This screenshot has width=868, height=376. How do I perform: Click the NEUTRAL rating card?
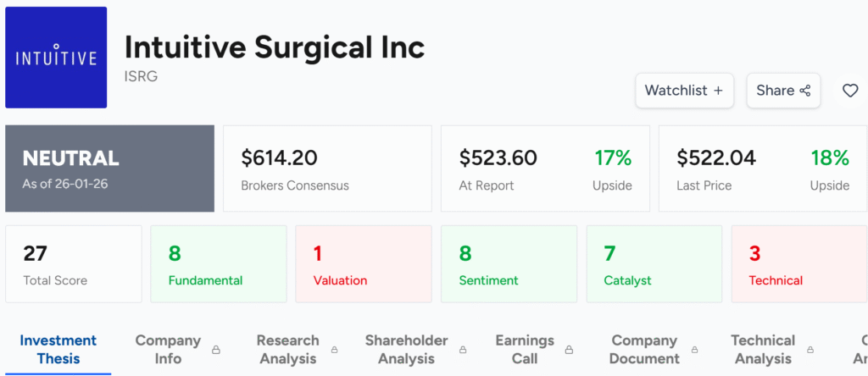coord(109,169)
